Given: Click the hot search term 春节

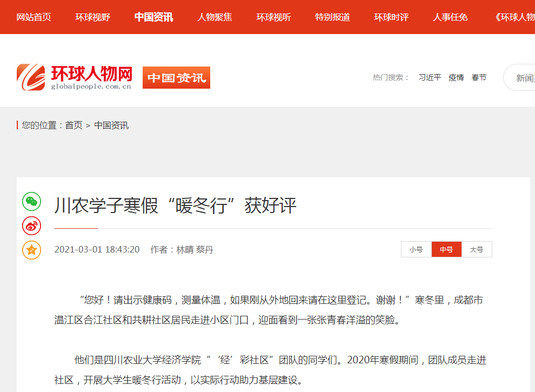Looking at the screenshot, I should tap(479, 77).
